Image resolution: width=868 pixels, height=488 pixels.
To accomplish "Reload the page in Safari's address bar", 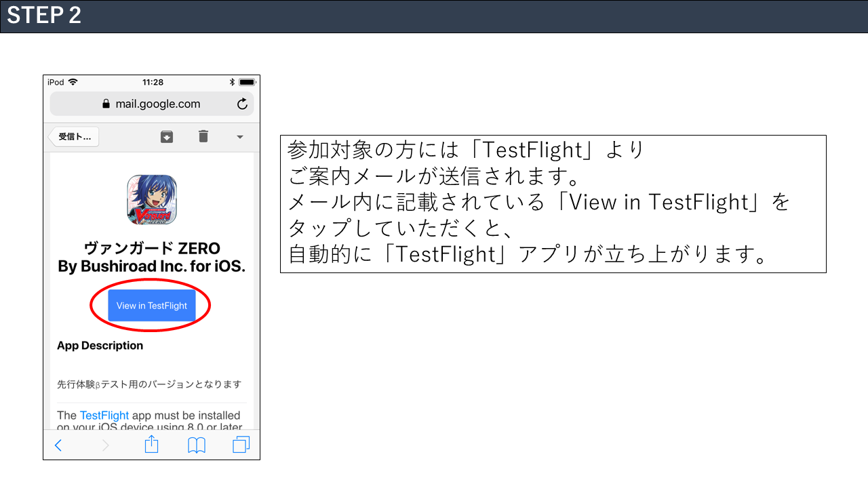I will coord(242,104).
